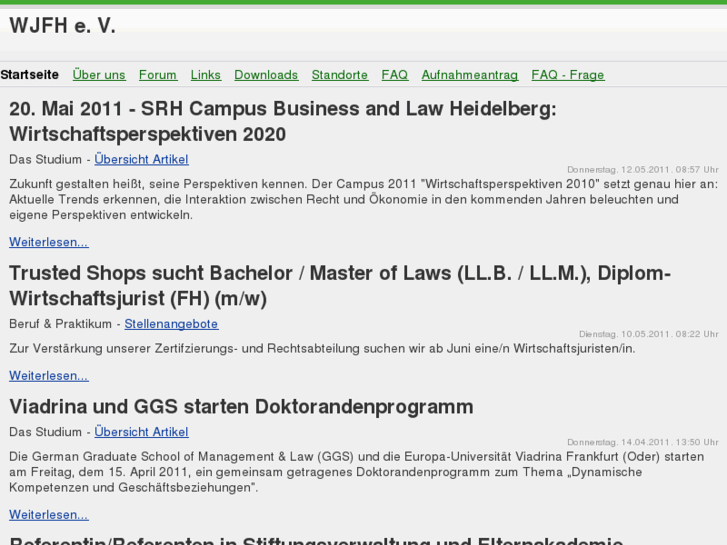Click the date Dienstag, 10.05.2011, 08:22 Uhr
Image resolution: width=727 pixels, height=545 pixels.
tap(649, 334)
